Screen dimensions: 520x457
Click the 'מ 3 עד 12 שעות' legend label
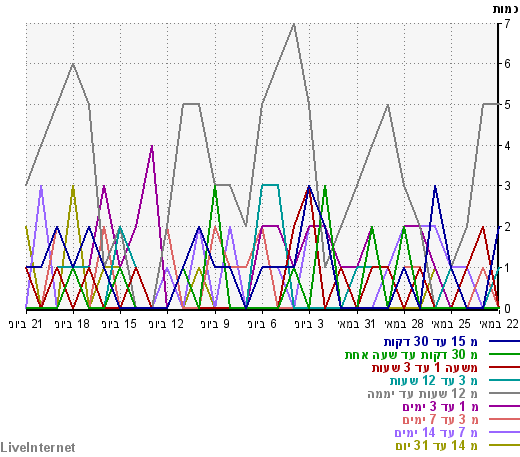434,380
